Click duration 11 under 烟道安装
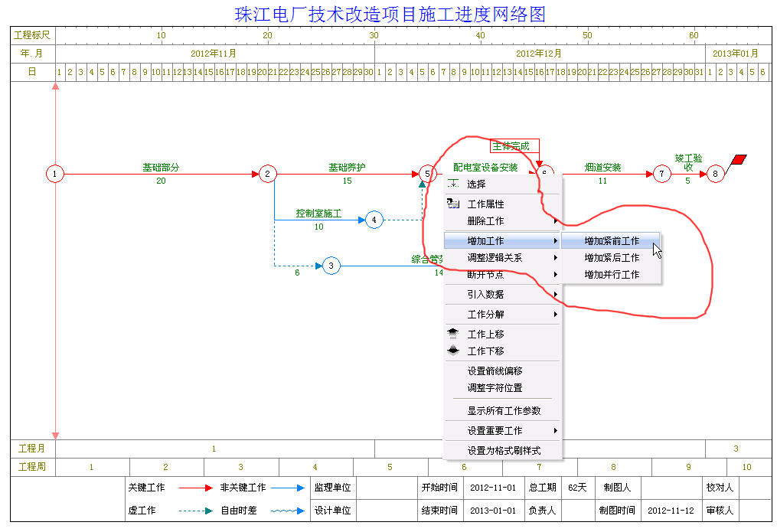777x532 pixels. click(x=602, y=181)
